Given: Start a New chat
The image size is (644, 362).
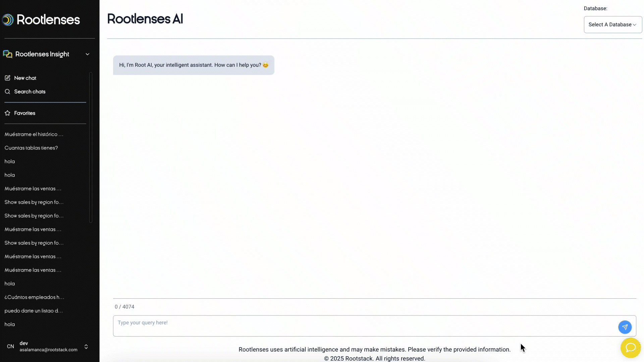Looking at the screenshot, I should [x=25, y=78].
